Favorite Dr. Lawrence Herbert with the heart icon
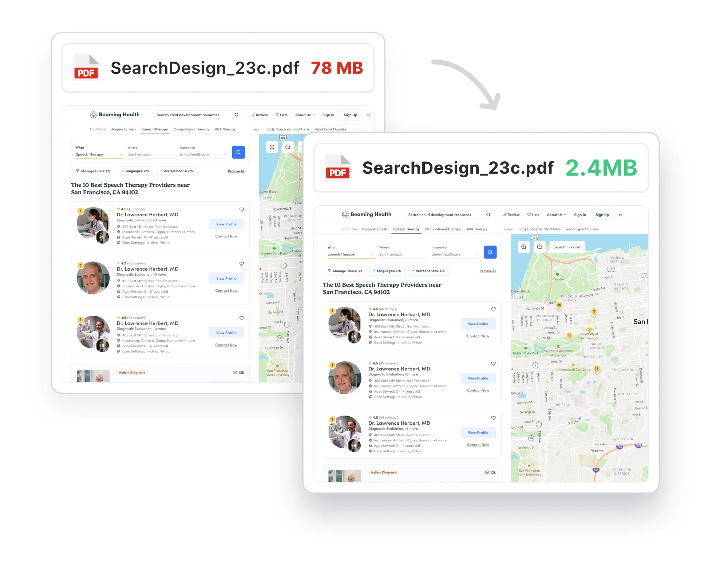Image resolution: width=728 pixels, height=570 pixels. (493, 309)
